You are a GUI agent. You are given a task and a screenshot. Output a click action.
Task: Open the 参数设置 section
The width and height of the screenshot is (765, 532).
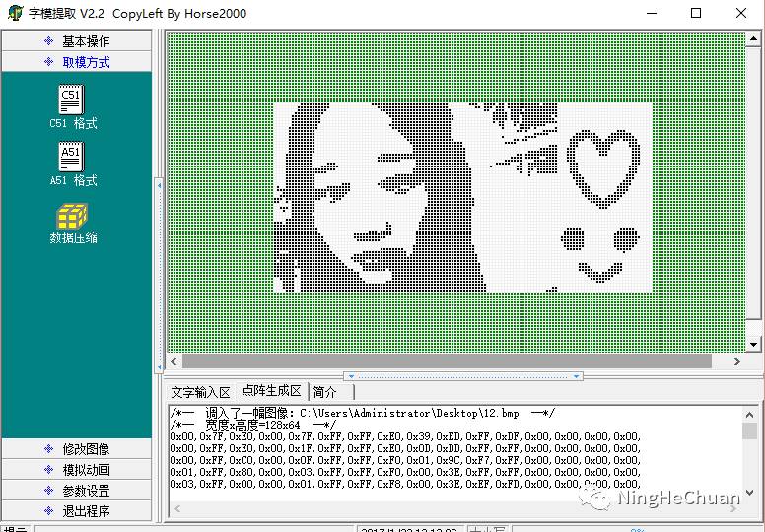coord(77,491)
